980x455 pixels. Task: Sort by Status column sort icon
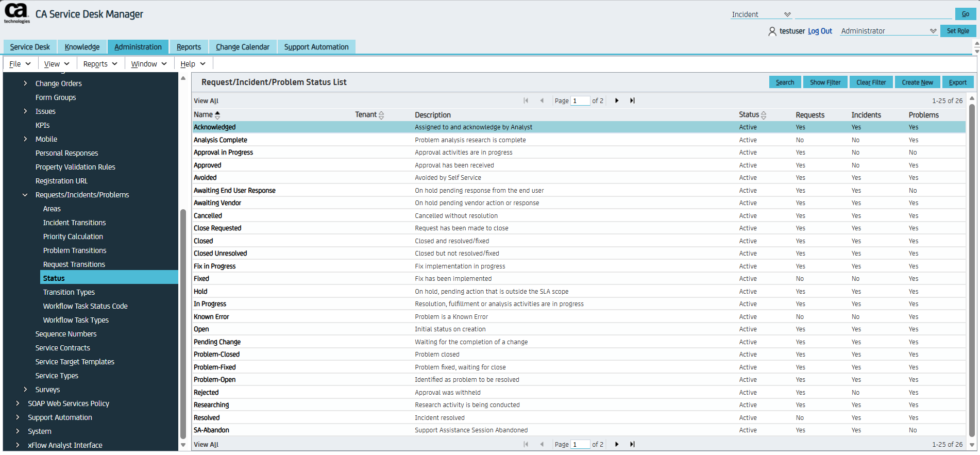pyautogui.click(x=764, y=115)
